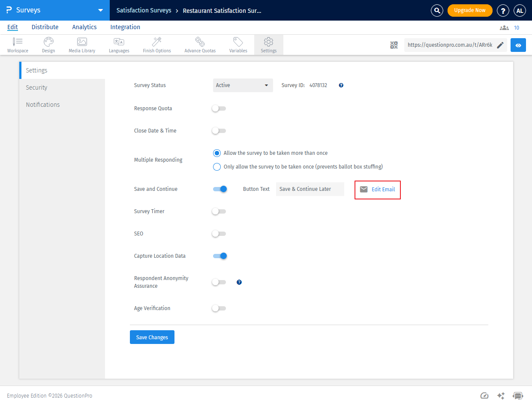Viewport: 532px width, 404px height.
Task: Open the Security settings section
Action: click(x=36, y=87)
